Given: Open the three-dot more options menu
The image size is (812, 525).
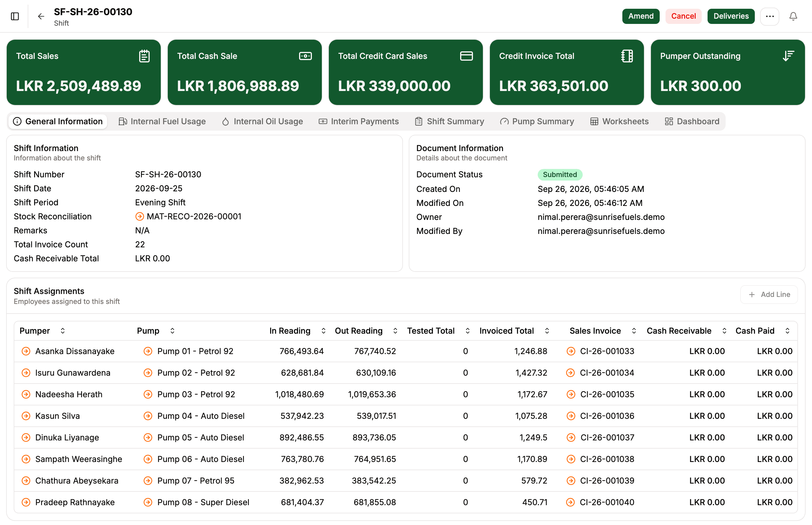Looking at the screenshot, I should 770,16.
